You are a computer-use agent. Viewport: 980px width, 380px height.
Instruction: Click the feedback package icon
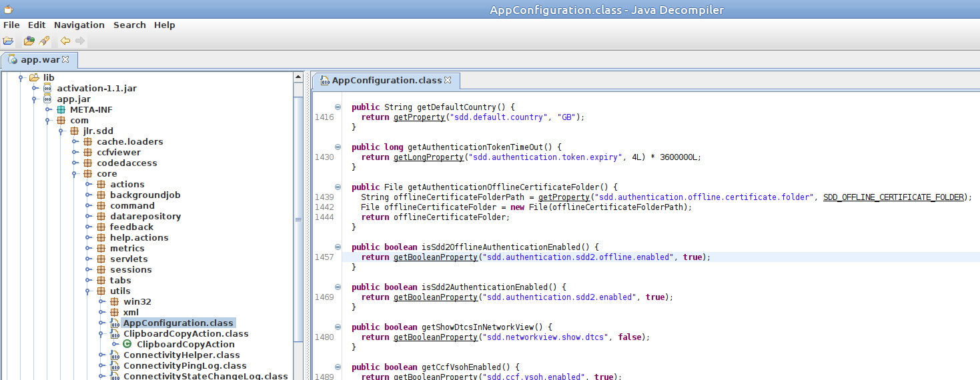(101, 227)
